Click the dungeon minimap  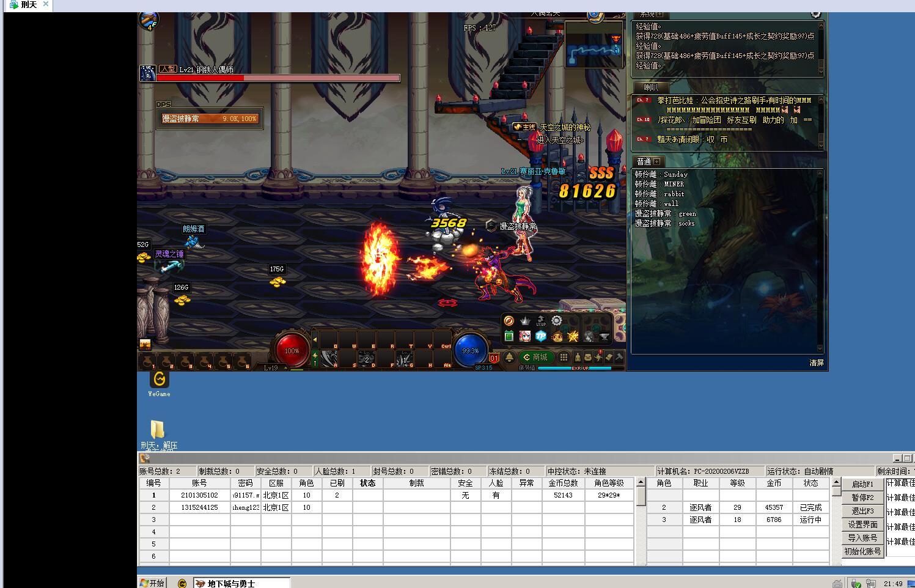(593, 44)
